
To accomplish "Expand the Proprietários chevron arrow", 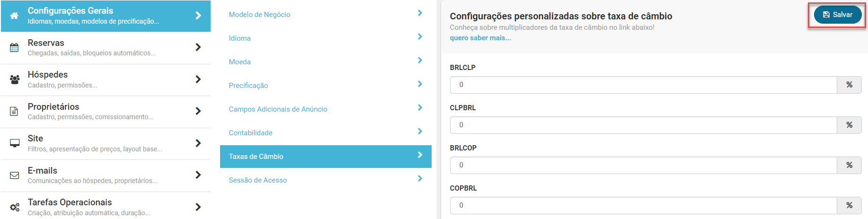I will point(198,111).
